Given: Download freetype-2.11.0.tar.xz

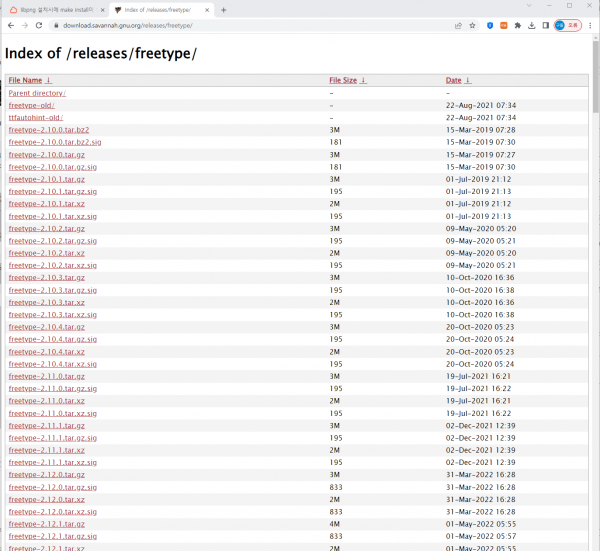Looking at the screenshot, I should (47, 401).
